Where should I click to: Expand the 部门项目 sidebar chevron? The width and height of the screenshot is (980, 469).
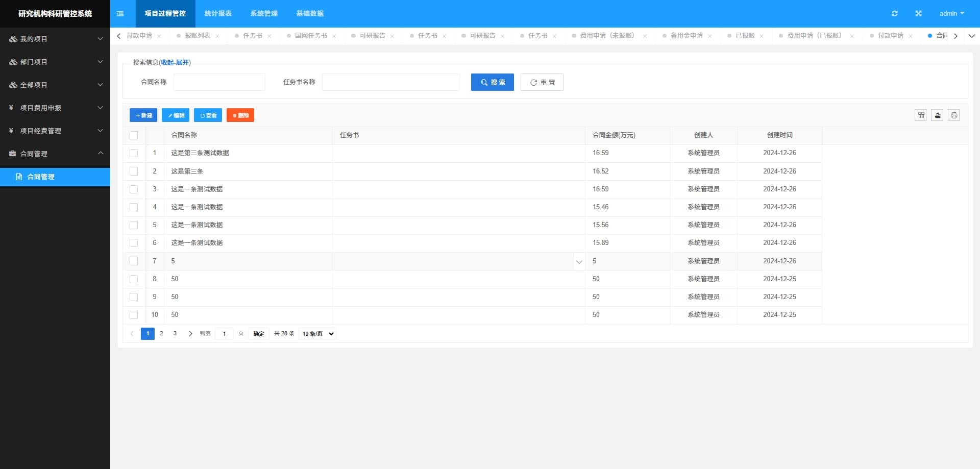point(100,62)
